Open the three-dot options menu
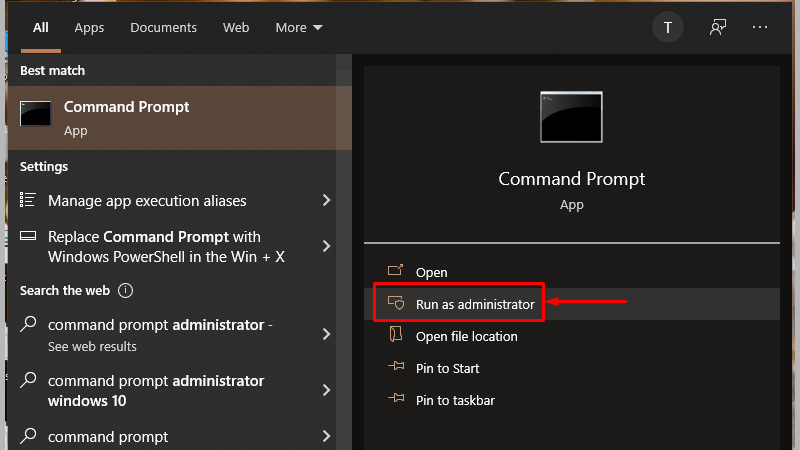 (760, 28)
